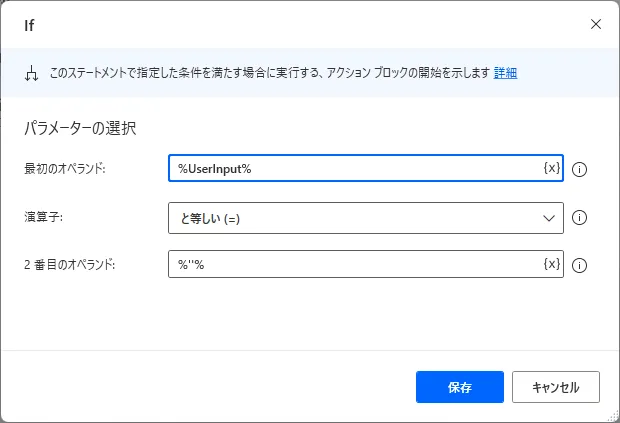Click the 2番目のオペランド label

point(69,264)
